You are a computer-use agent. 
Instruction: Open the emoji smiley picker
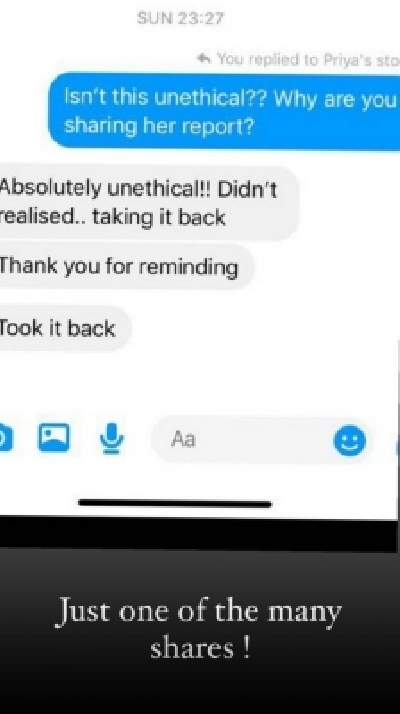[x=350, y=440]
